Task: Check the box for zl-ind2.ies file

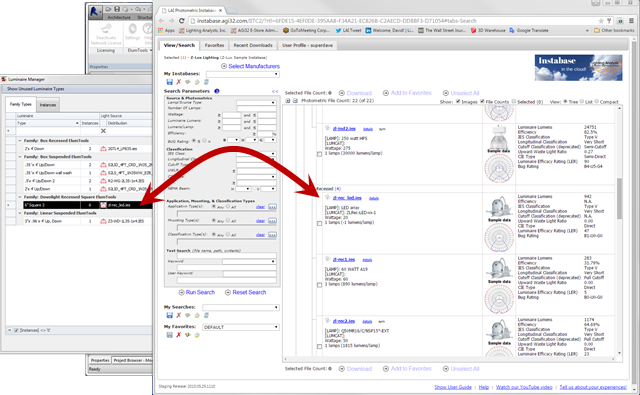Action: (320, 154)
